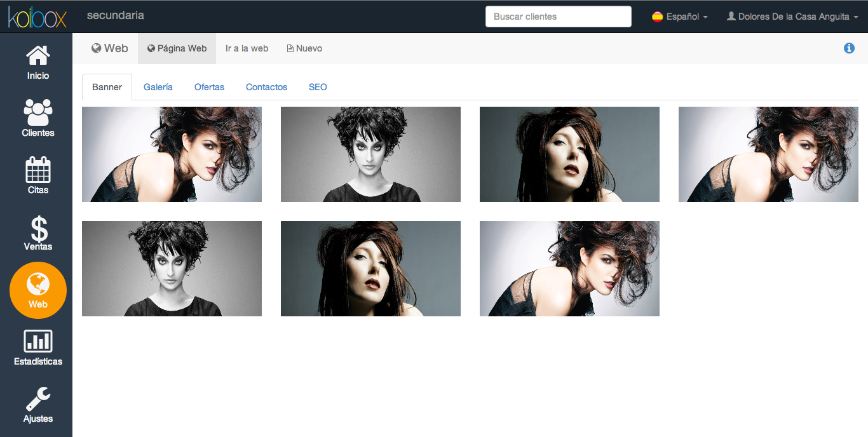Switch to the Banner tab
Screen dimensions: 868x437
[107, 87]
